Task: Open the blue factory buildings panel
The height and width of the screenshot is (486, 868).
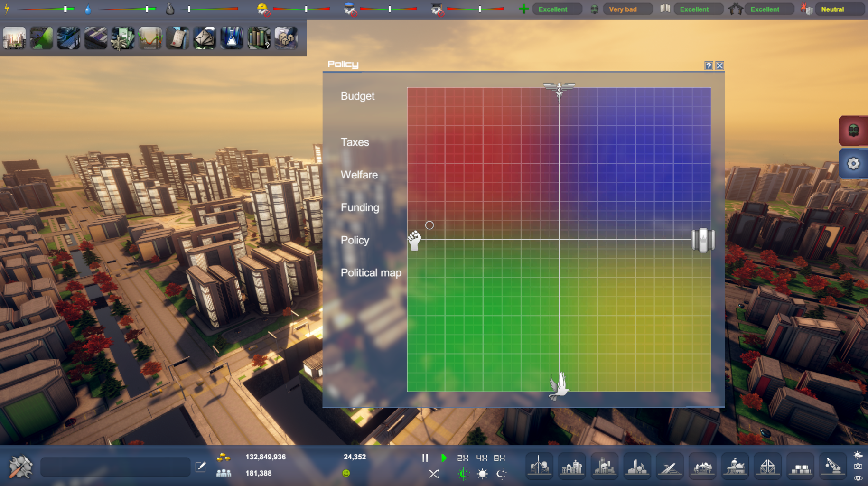Action: click(68, 38)
